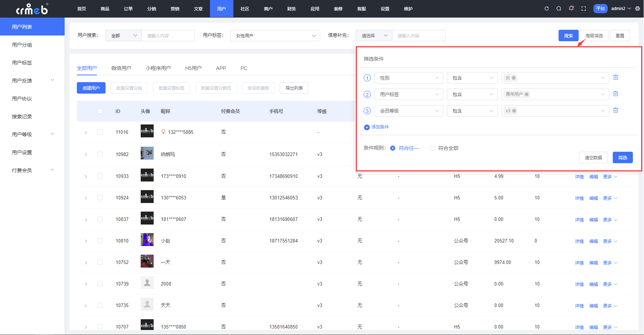Click the 清空数据 button
The image size is (644, 335).
tap(593, 157)
